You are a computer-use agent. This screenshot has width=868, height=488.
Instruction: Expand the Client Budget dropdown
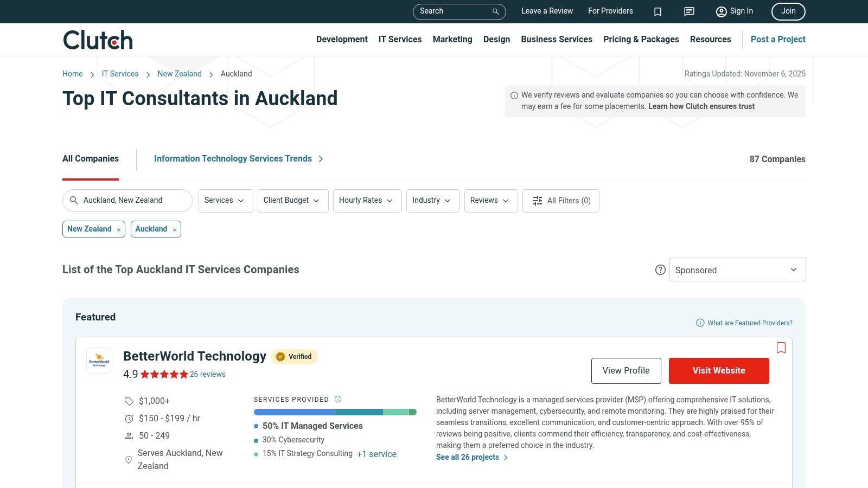292,201
